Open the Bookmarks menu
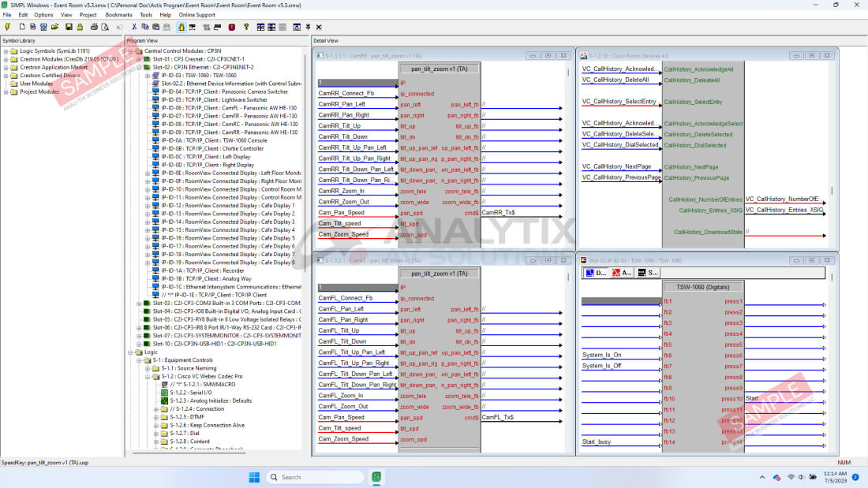 (118, 15)
